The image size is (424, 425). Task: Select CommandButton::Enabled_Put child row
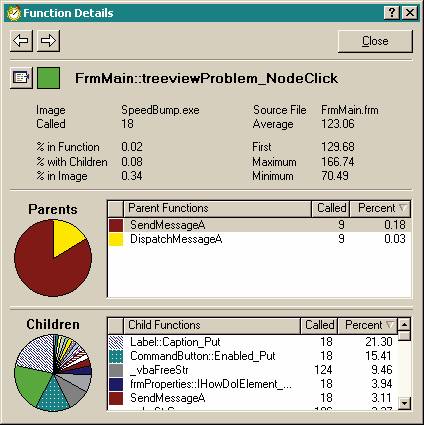tap(253, 356)
